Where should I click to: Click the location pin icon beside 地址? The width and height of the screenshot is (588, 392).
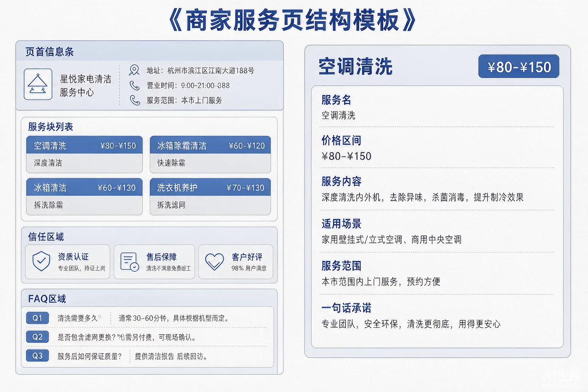pyautogui.click(x=134, y=70)
